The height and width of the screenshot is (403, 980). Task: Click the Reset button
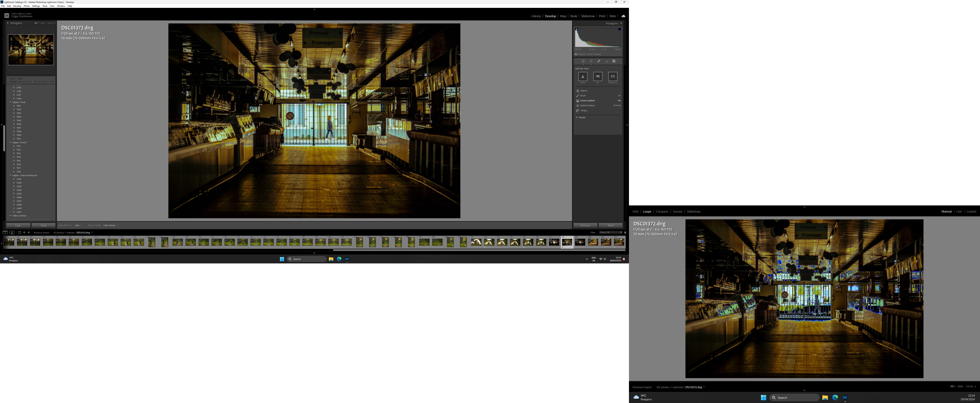point(610,225)
